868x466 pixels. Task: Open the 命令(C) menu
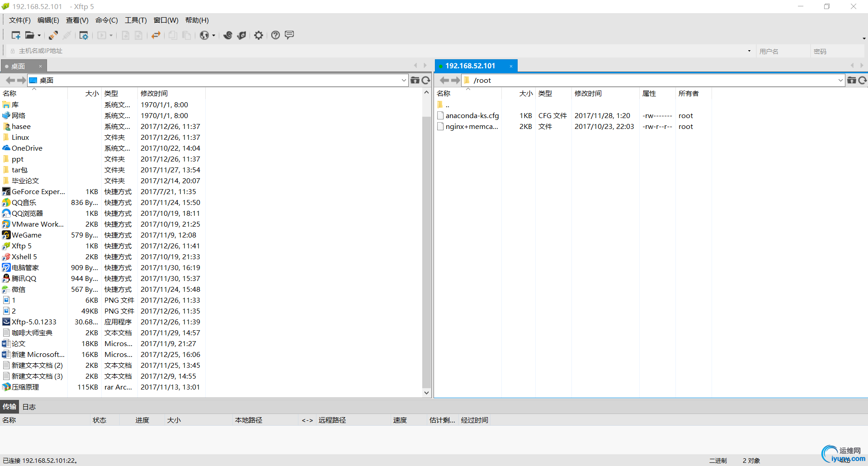pyautogui.click(x=107, y=20)
